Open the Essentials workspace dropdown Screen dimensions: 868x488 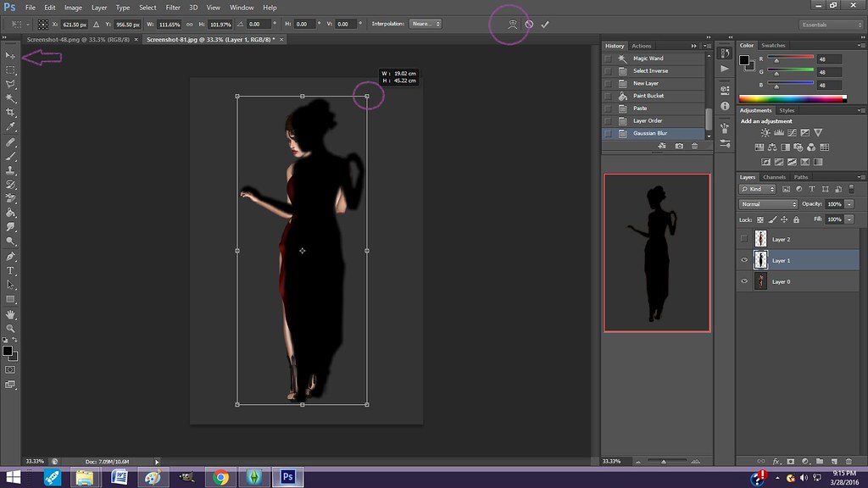831,25
